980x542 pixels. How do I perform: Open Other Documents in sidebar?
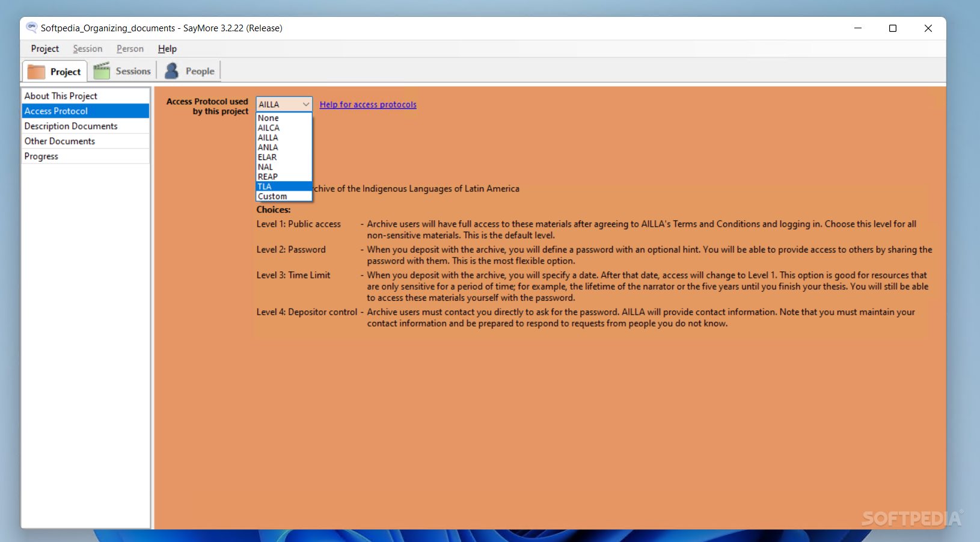85,141
